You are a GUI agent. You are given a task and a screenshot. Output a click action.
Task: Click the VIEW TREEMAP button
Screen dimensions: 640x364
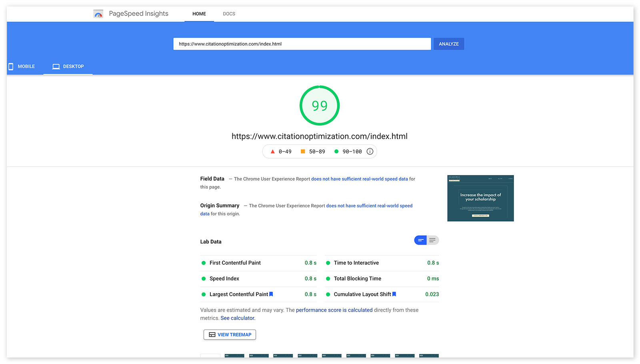click(x=230, y=334)
